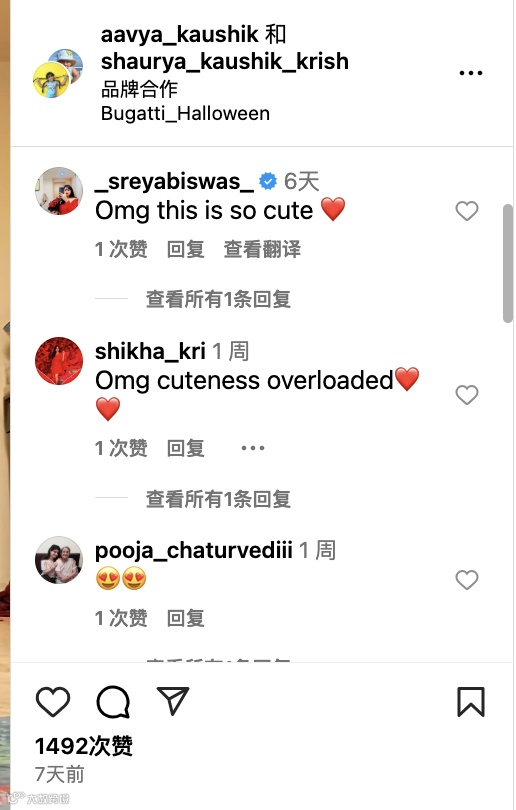Expand partially hidden replies under pooja_chaturvediii
Image resolution: width=516 pixels, height=810 pixels.
[218, 659]
